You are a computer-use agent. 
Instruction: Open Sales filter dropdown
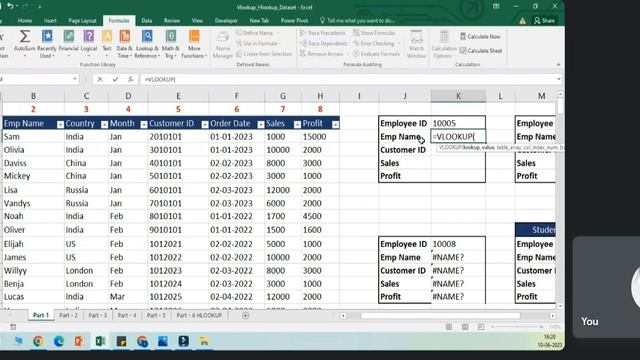point(297,124)
